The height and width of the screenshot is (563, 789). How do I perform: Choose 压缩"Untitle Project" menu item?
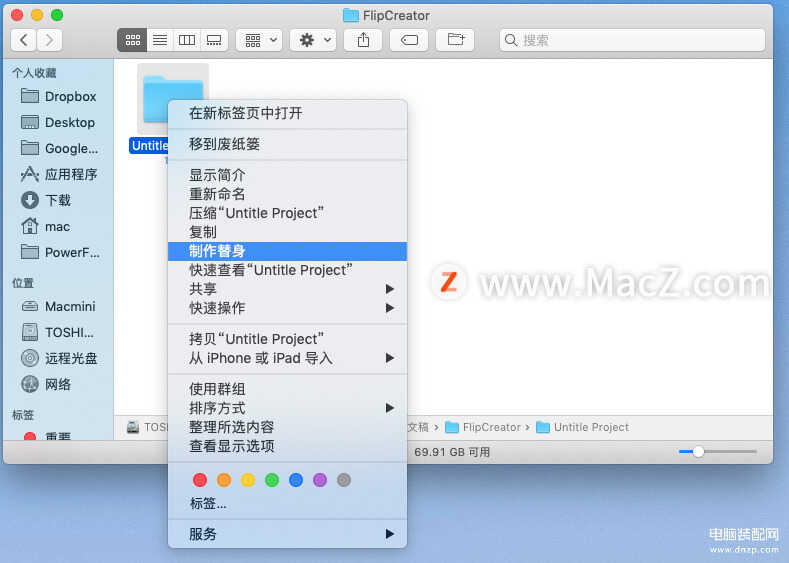point(287,213)
